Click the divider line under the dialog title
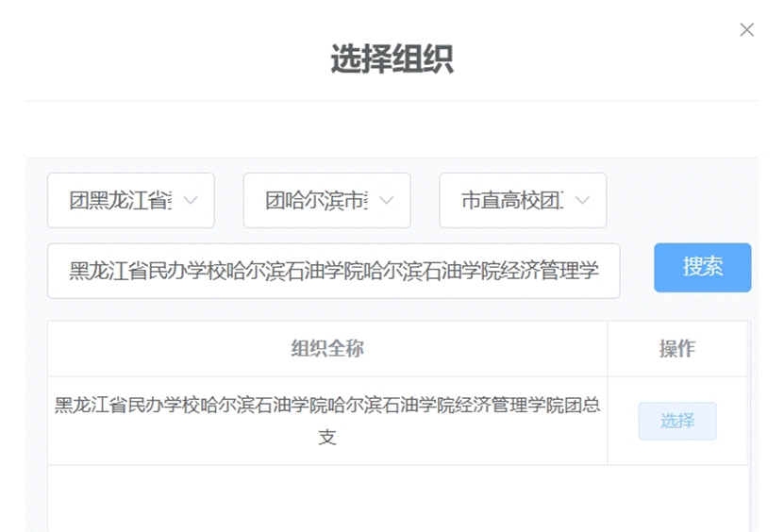The image size is (784, 532). click(x=392, y=101)
